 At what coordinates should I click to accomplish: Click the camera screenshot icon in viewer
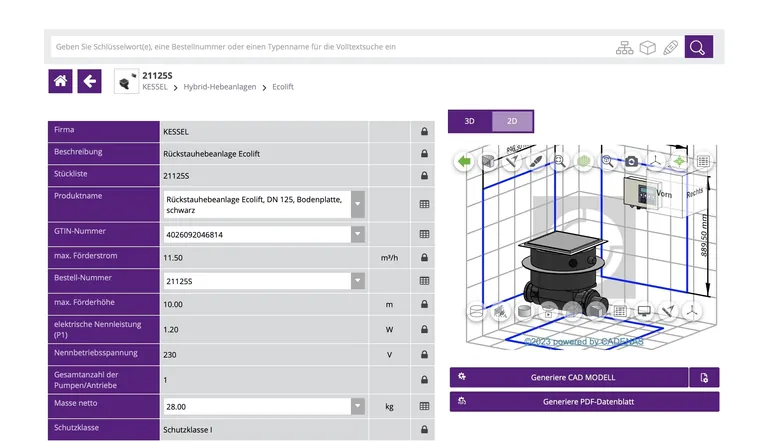tap(631, 161)
